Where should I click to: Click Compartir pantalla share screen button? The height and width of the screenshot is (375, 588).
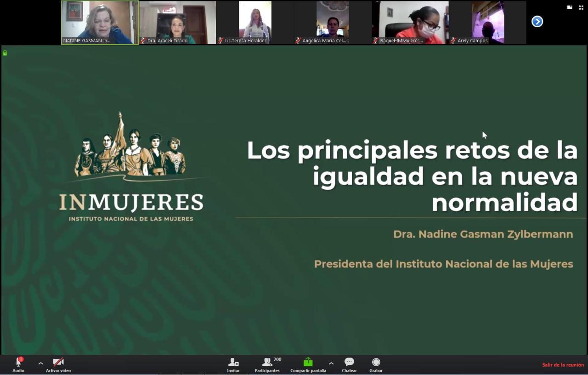click(x=308, y=364)
